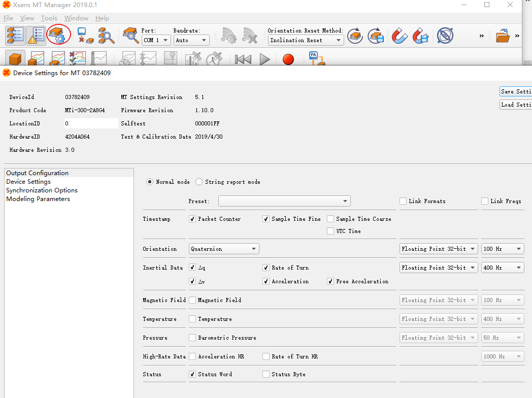Click the Scan Single Port icon beside Port
Viewport: 532px width, 398px height.
130,36
